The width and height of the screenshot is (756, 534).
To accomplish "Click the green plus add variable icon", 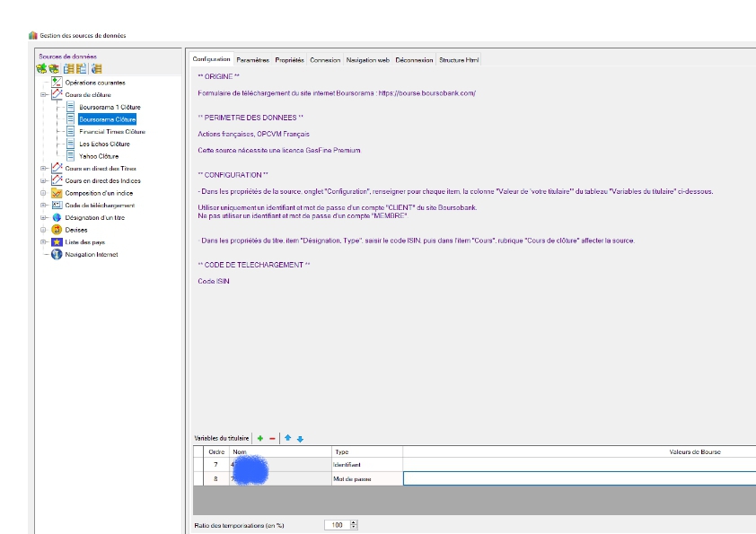I will point(260,439).
